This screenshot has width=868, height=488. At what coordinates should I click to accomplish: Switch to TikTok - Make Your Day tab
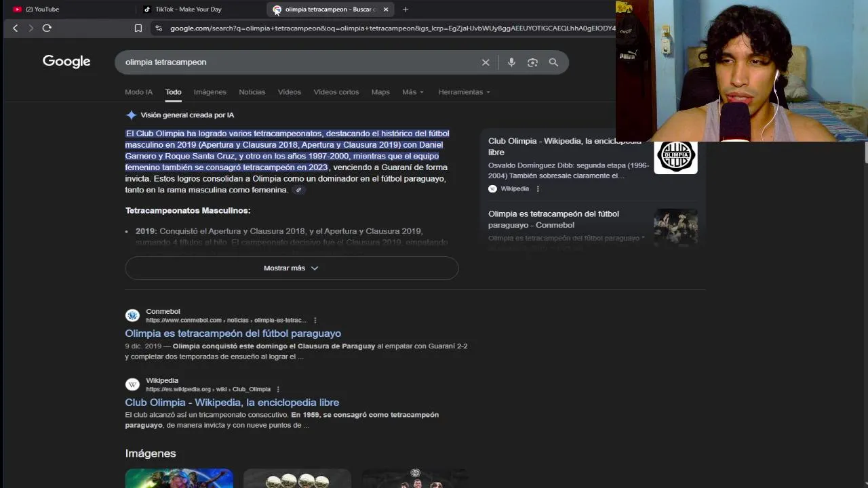click(x=200, y=9)
